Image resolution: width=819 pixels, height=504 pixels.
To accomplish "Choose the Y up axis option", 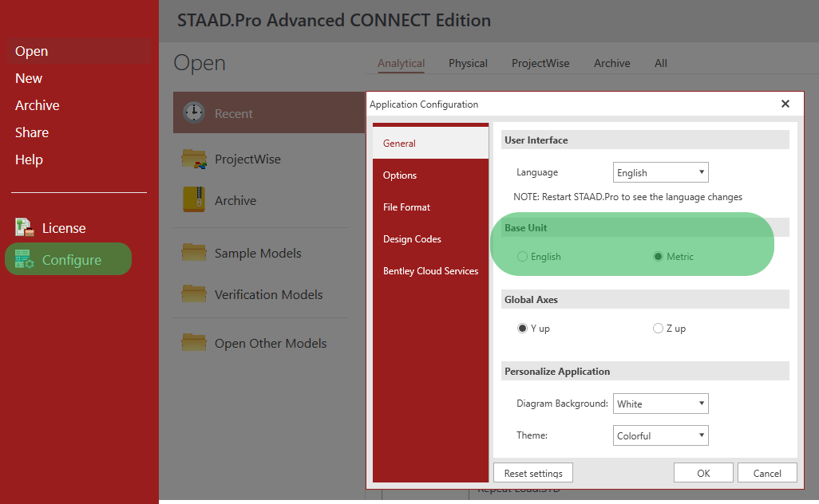I will point(523,329).
